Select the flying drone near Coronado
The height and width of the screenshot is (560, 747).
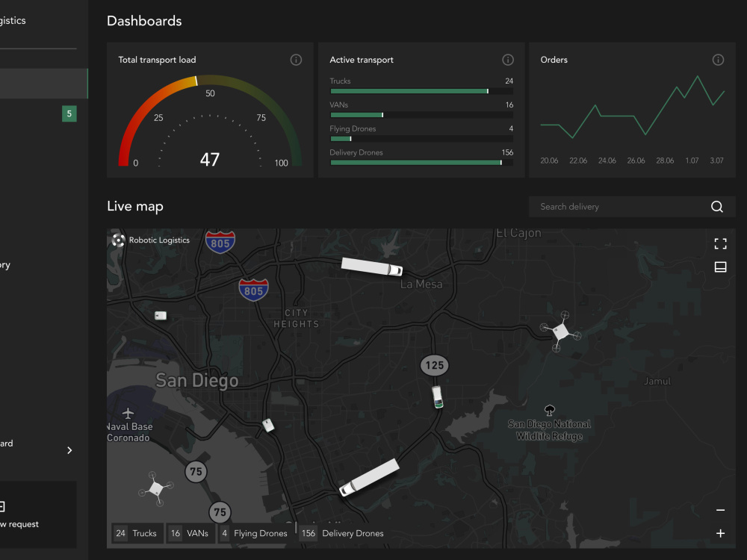click(156, 488)
